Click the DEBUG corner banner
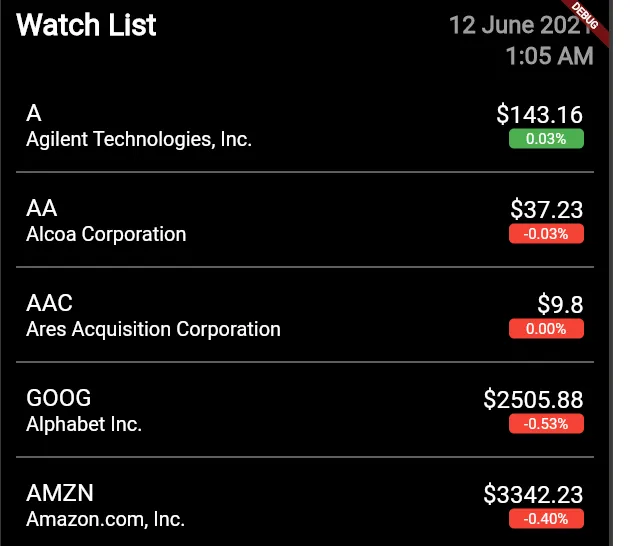Viewport: 632px width, 546px height. (586, 18)
